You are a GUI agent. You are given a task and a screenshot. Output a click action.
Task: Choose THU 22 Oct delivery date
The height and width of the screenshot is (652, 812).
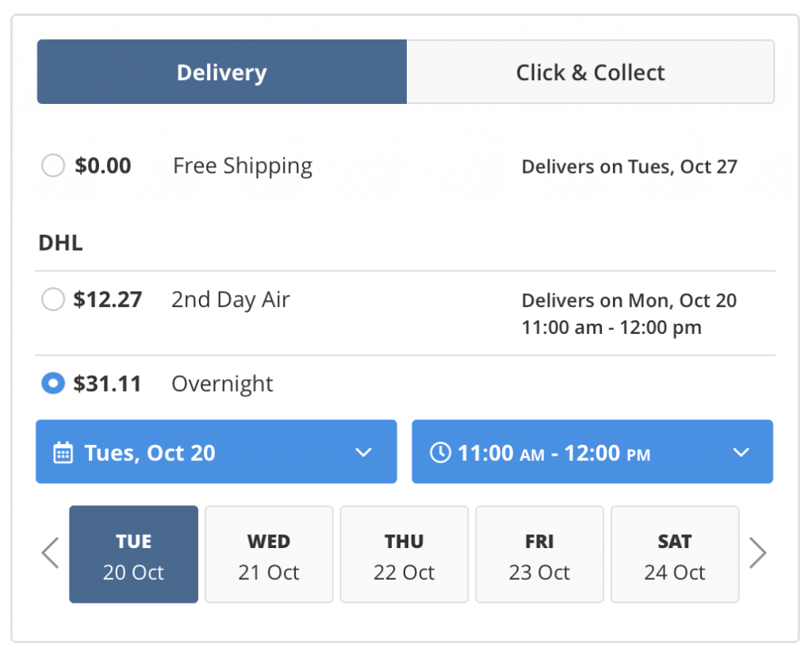[x=404, y=554]
